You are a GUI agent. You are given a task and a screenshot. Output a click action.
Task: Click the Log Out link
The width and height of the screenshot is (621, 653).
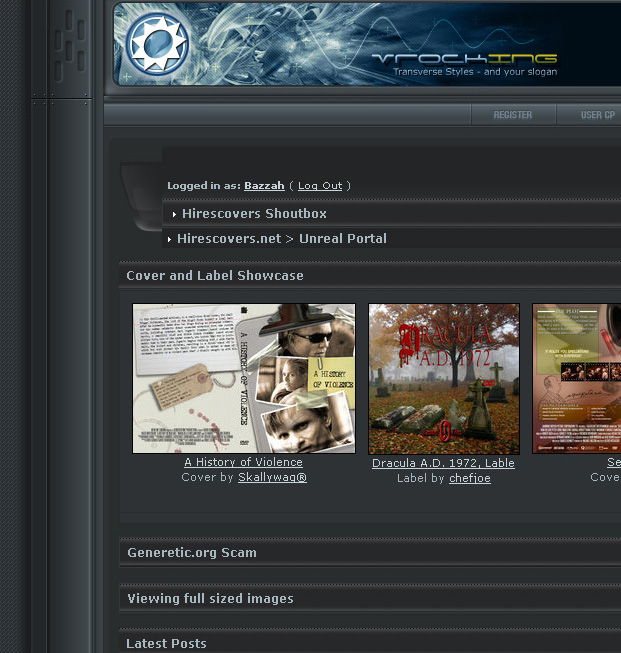click(320, 186)
